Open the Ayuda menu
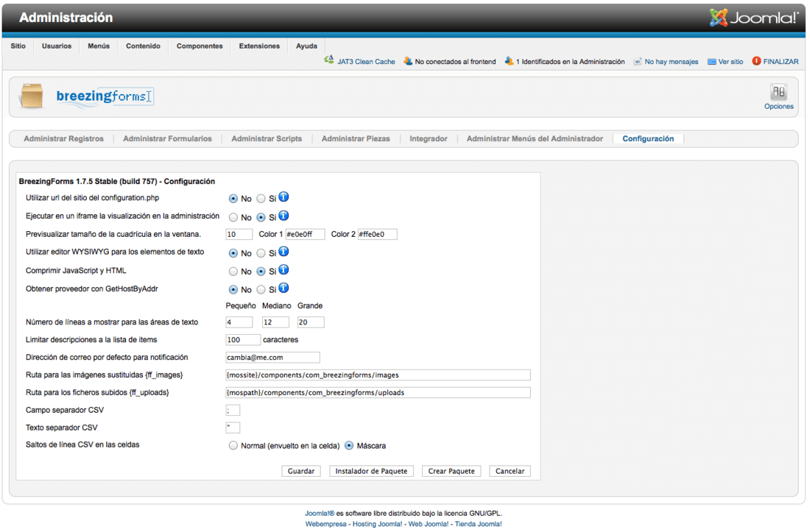The height and width of the screenshot is (532, 810). (x=306, y=46)
